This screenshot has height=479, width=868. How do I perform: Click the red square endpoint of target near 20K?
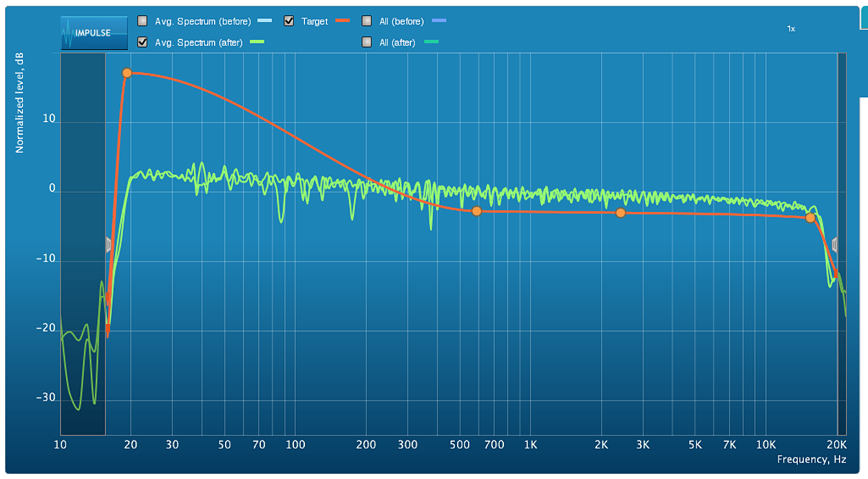(836, 273)
